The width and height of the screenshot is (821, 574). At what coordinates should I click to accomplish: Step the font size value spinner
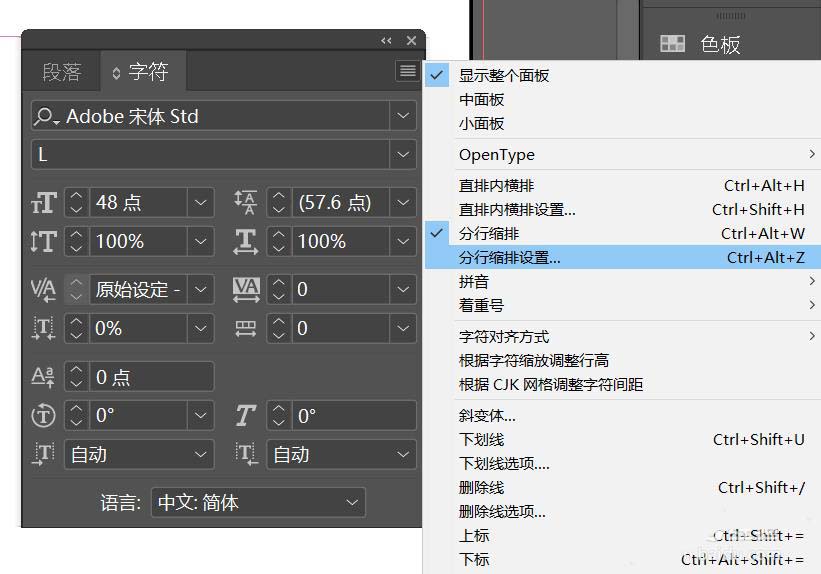point(76,202)
